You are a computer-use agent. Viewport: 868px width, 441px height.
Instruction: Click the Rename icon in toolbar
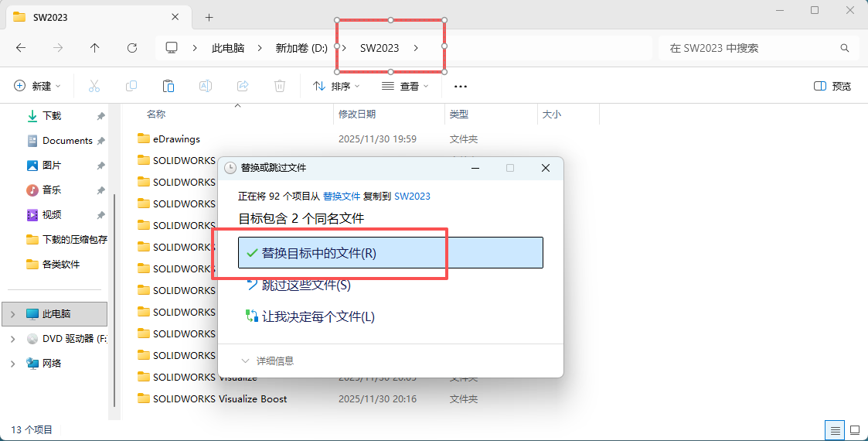point(206,86)
